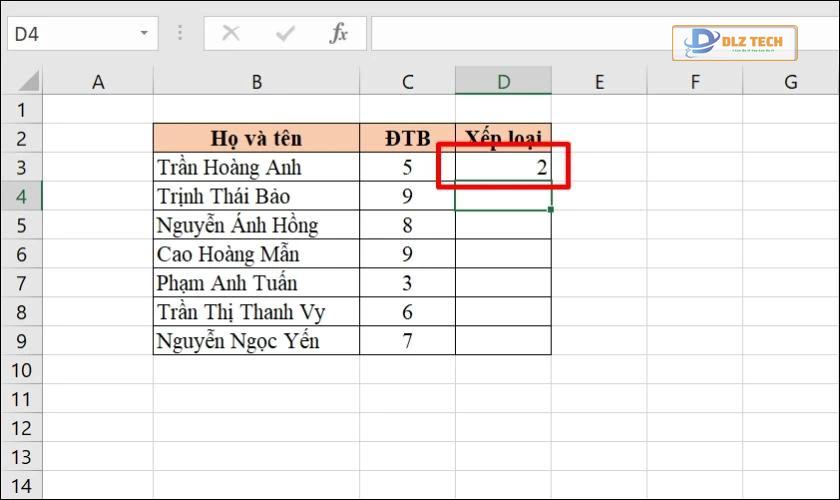Click ĐTB score 6 for Trần Thị Thanh Vy

point(408,312)
